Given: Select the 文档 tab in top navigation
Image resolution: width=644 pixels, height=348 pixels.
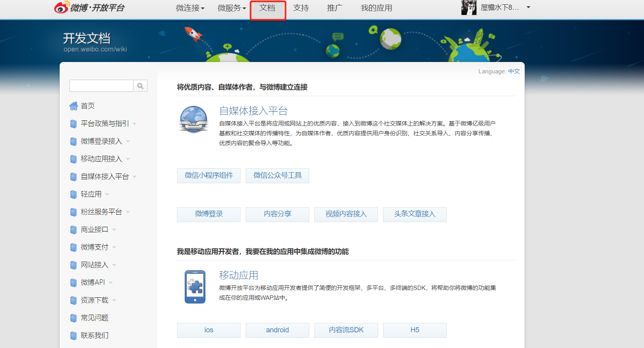Looking at the screenshot, I should click(x=268, y=8).
